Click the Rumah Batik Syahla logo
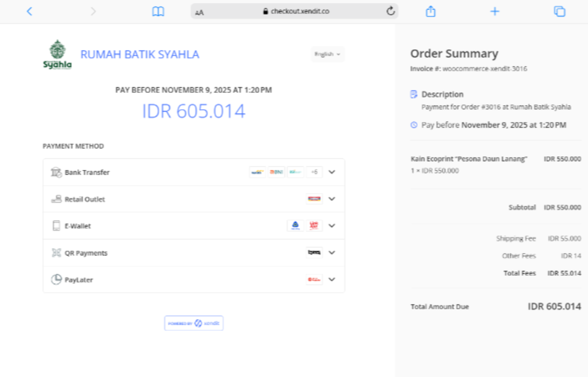588x377 pixels. pyautogui.click(x=57, y=54)
